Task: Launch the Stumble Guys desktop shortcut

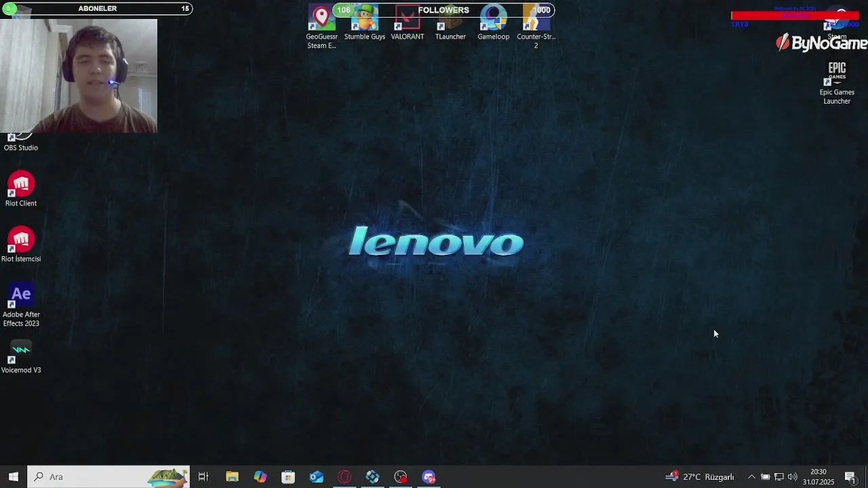Action: 365,23
